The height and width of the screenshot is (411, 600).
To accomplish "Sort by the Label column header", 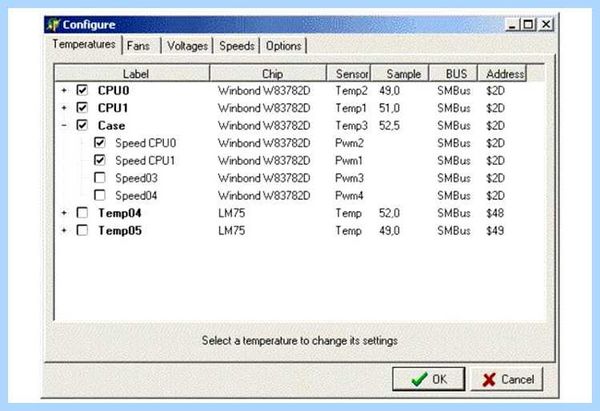I will [132, 73].
